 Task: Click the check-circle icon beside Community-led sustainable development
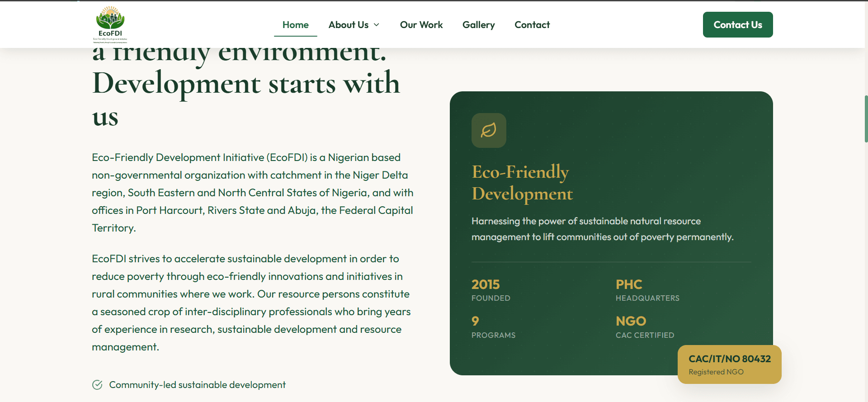point(97,385)
